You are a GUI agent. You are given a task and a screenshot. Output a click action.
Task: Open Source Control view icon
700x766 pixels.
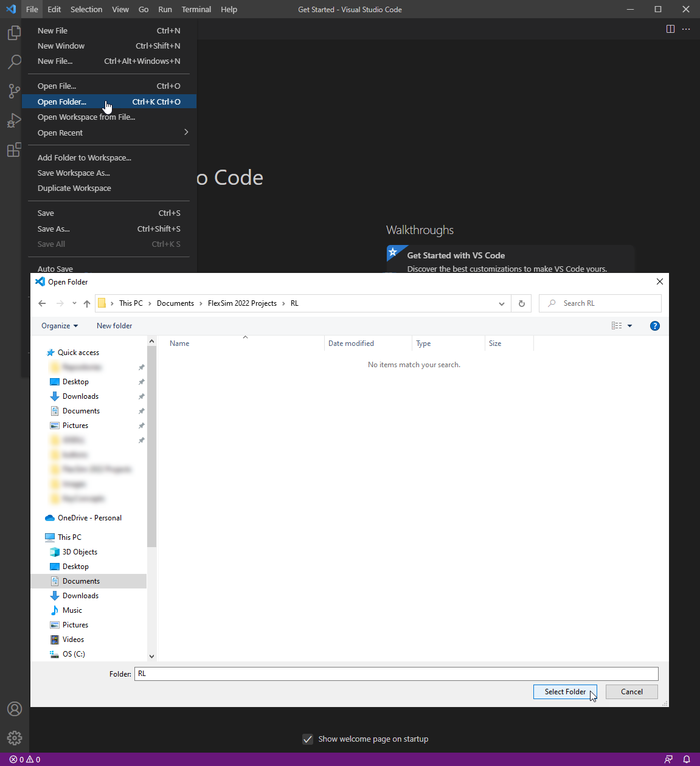pyautogui.click(x=14, y=91)
